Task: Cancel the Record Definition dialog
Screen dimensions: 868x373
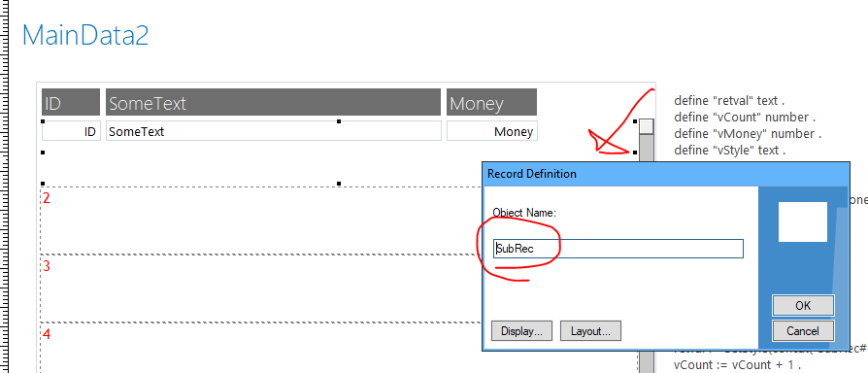Action: pyautogui.click(x=803, y=331)
